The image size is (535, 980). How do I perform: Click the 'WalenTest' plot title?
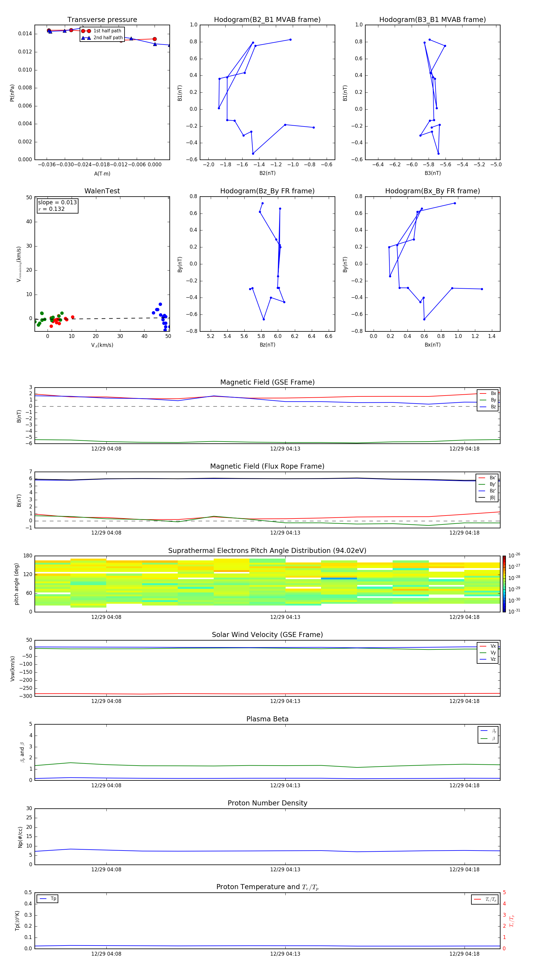click(x=102, y=191)
